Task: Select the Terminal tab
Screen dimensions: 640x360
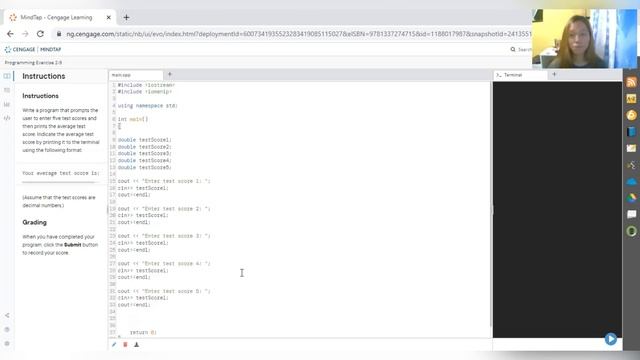Action: point(520,75)
